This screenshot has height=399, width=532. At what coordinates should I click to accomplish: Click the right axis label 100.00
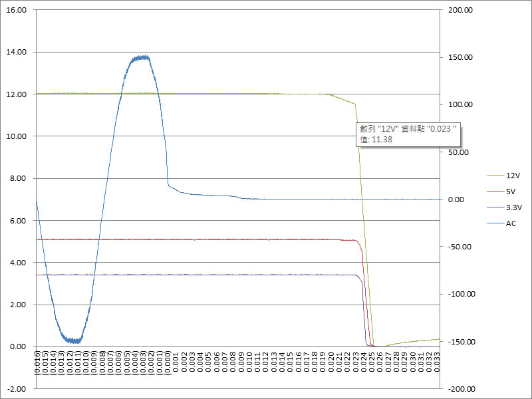(461, 104)
